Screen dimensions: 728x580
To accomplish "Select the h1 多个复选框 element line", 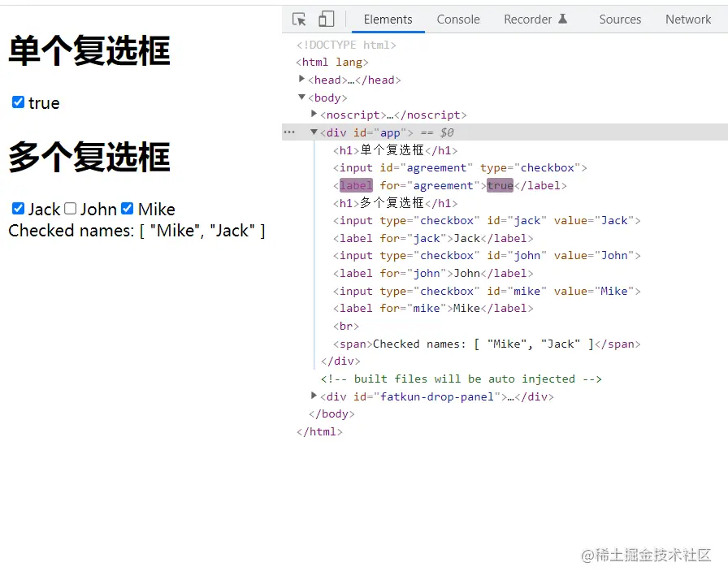I will 395,203.
